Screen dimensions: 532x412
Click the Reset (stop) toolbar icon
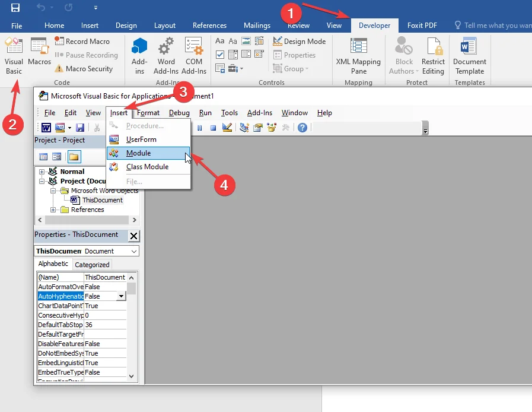(213, 128)
